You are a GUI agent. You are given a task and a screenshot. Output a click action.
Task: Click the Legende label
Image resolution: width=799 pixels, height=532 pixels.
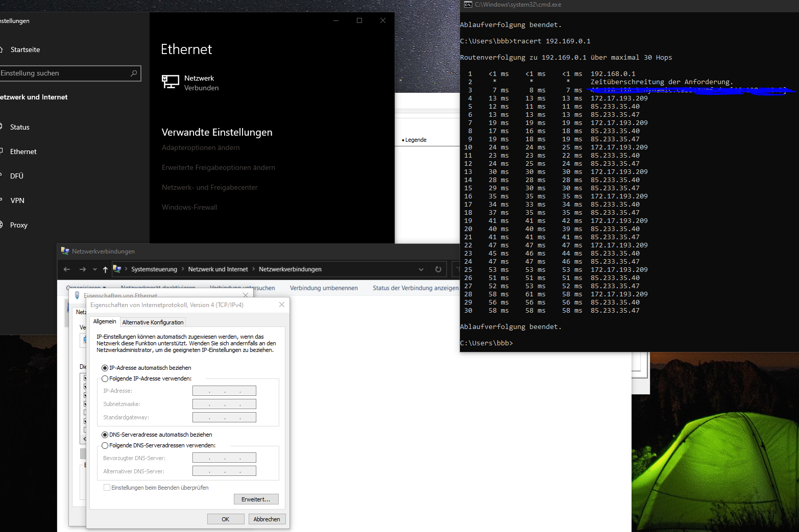[416, 140]
